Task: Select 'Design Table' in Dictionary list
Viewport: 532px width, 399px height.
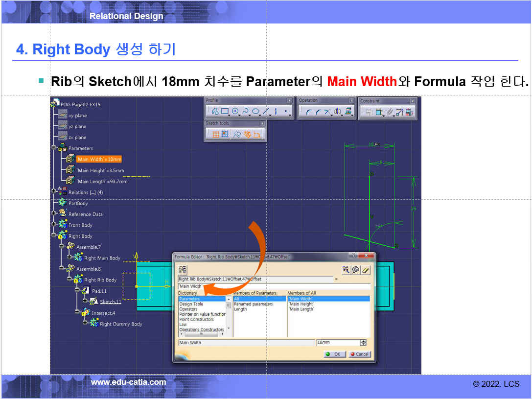Action: (191, 304)
